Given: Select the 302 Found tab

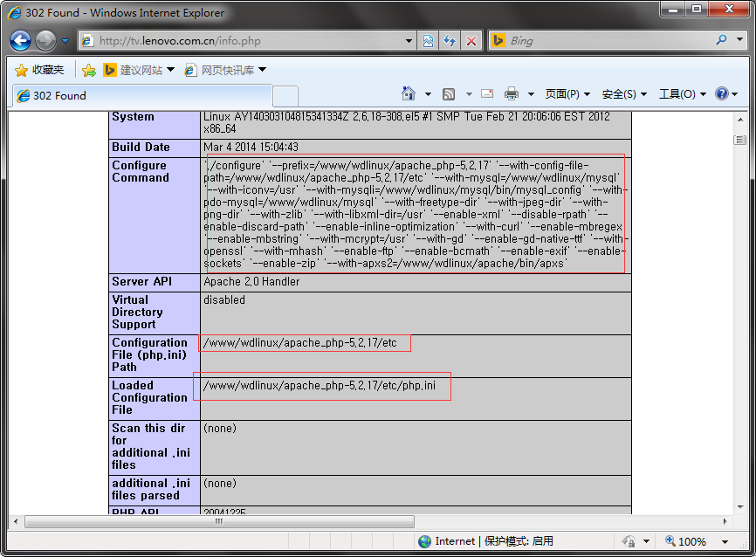Looking at the screenshot, I should [142, 95].
